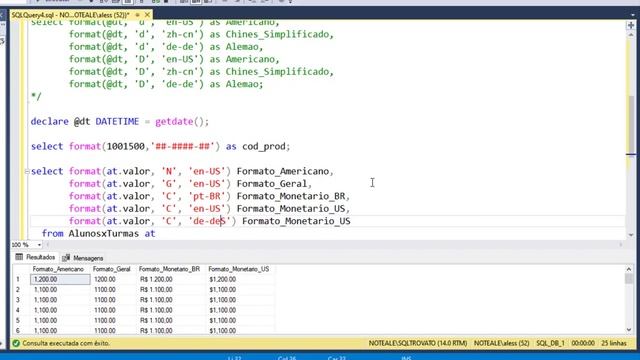The width and height of the screenshot is (640, 360).
Task: Click 'AlunosxTurmas' table name in from clause
Action: [104, 234]
